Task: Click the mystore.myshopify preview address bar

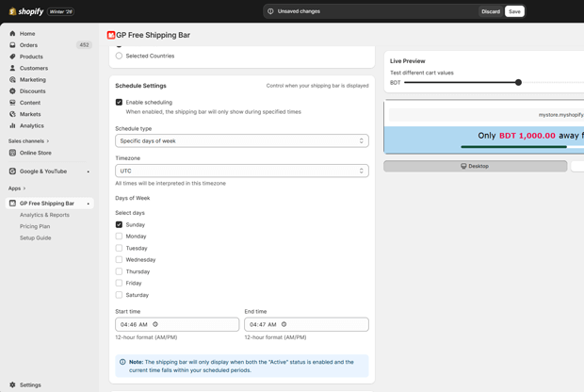Action: [486, 115]
